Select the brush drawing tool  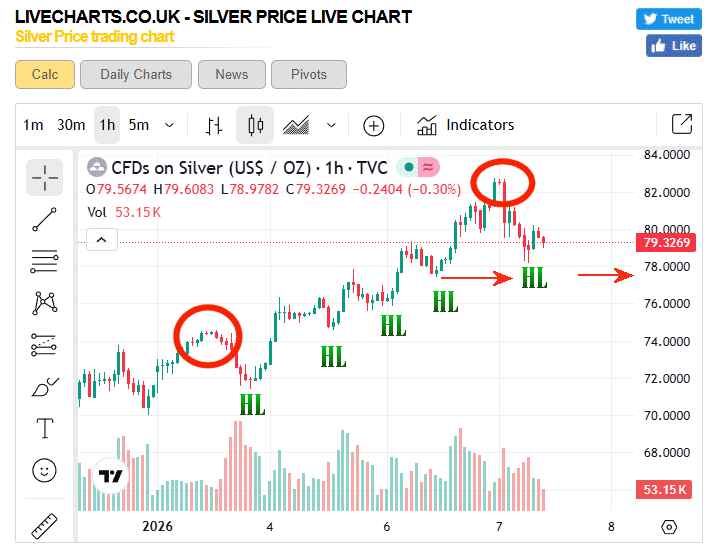point(44,386)
